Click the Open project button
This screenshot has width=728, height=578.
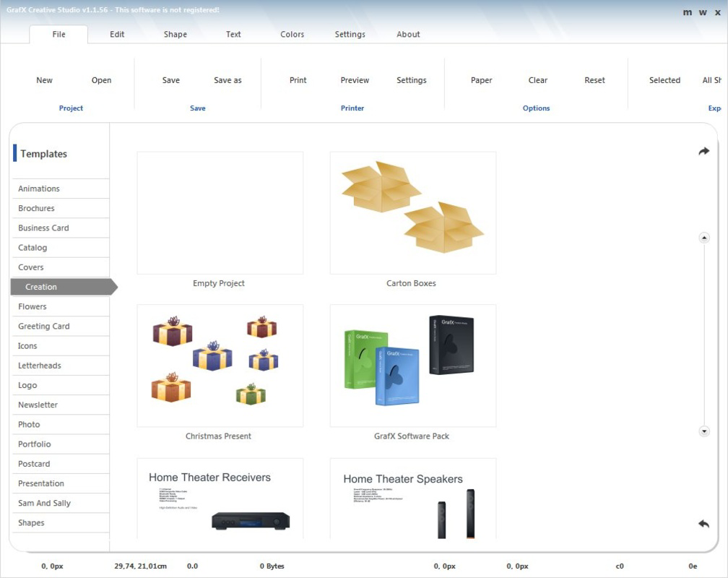point(101,80)
